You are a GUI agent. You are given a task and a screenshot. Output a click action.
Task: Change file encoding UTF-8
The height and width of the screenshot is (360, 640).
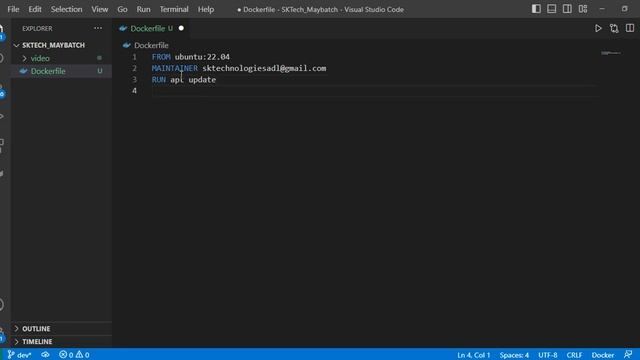click(x=548, y=355)
